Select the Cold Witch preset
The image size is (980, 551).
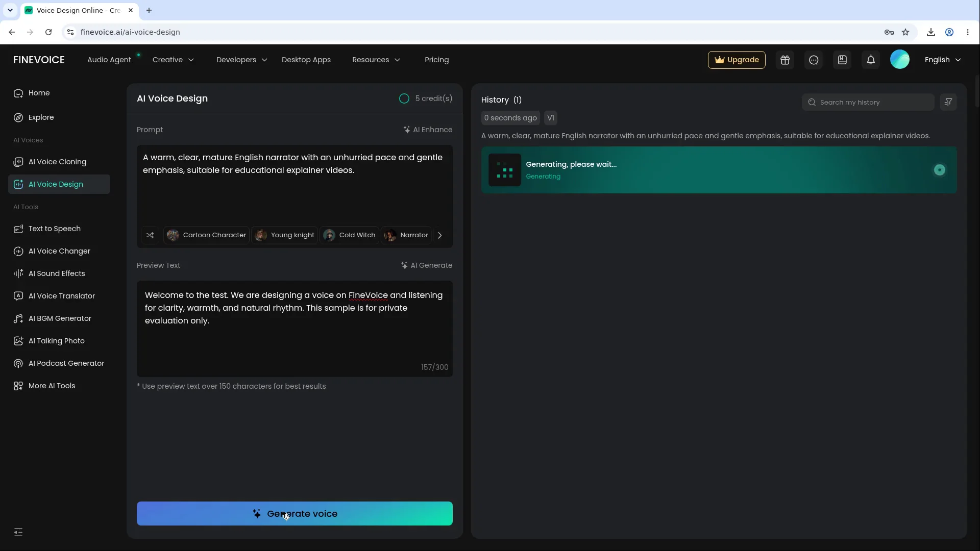tap(350, 235)
